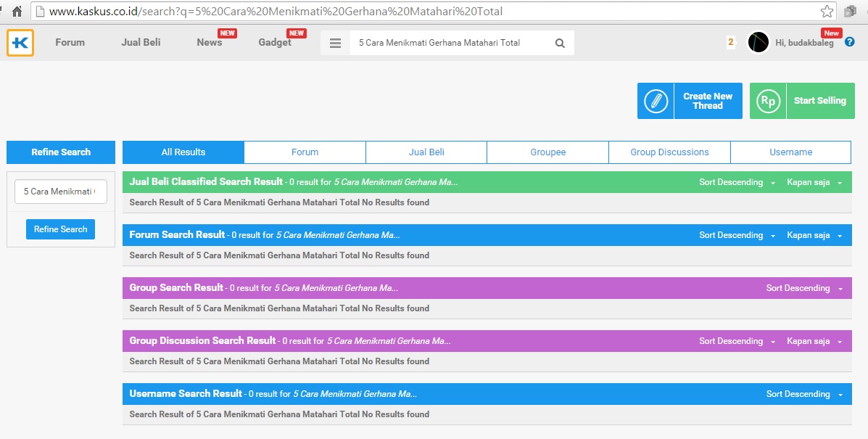Open Sort Descending dropdown in Username results

(804, 394)
